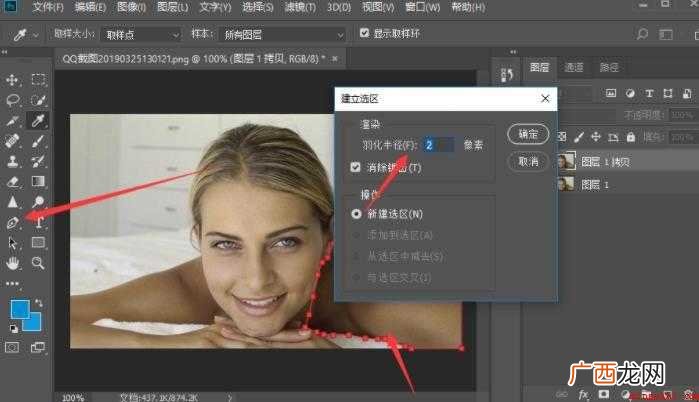Select the Clone Stamp tool
This screenshot has width=699, height=402.
(x=12, y=161)
